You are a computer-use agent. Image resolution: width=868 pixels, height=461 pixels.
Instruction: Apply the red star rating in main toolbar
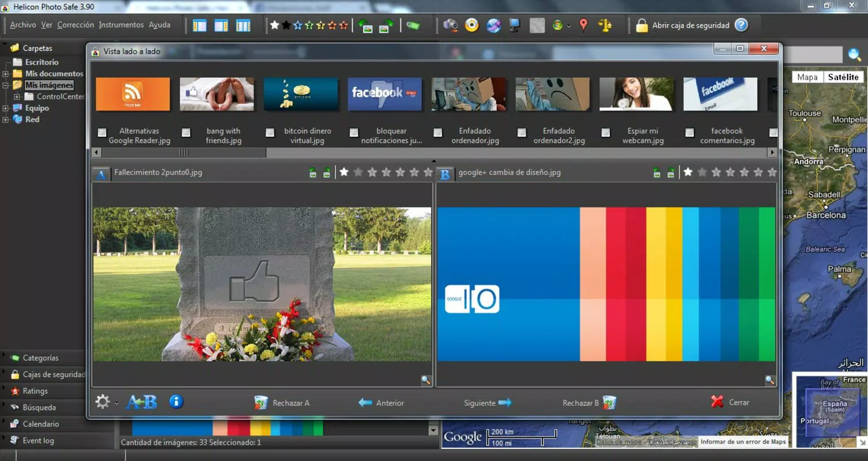tap(344, 25)
